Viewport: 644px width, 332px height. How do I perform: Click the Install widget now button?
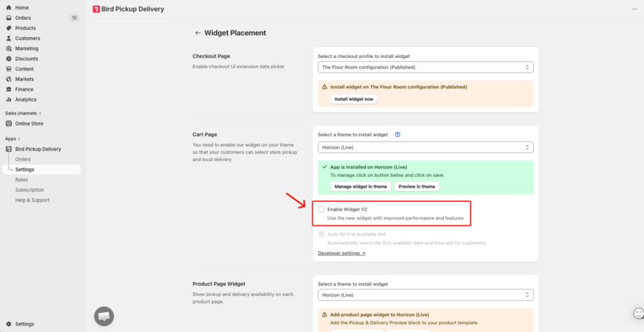tap(354, 99)
